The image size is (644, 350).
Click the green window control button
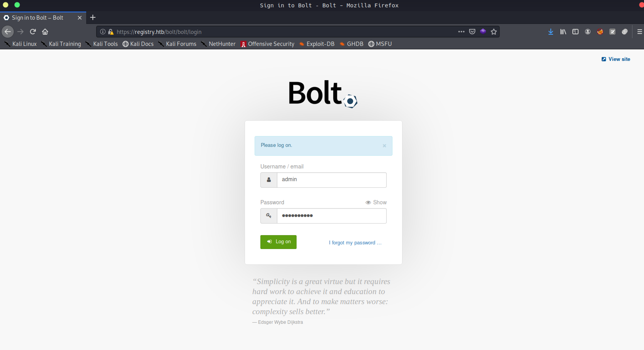click(x=17, y=5)
